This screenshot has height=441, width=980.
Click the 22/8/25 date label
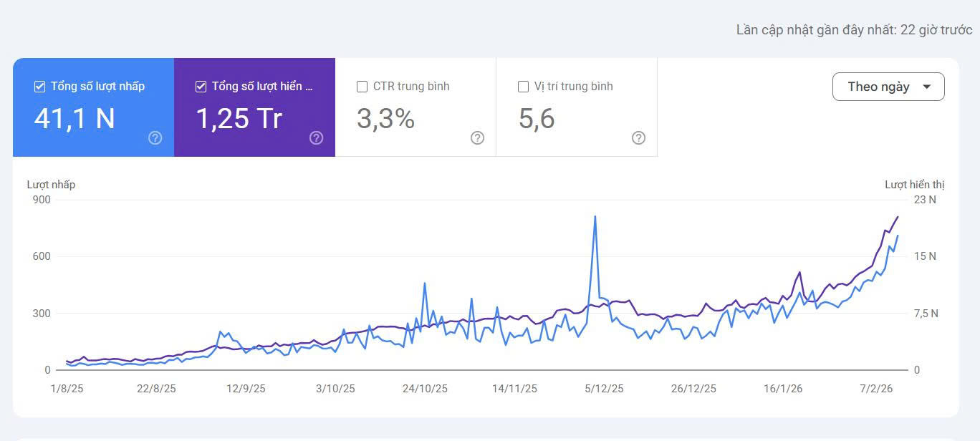[156, 389]
